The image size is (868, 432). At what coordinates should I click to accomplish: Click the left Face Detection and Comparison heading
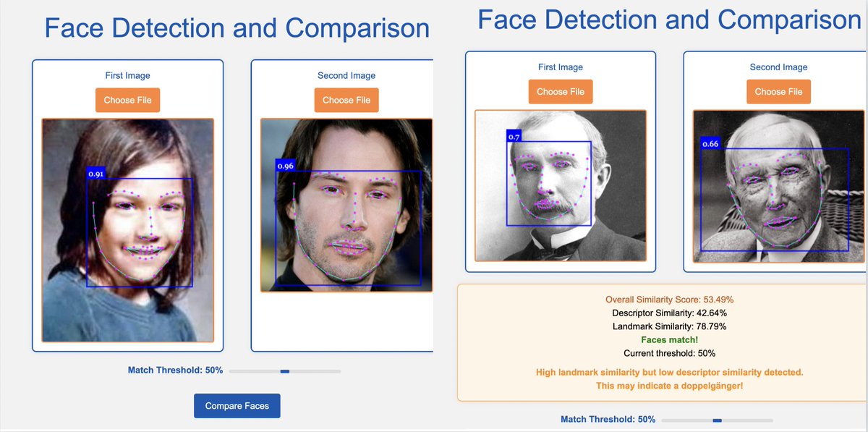pyautogui.click(x=237, y=27)
